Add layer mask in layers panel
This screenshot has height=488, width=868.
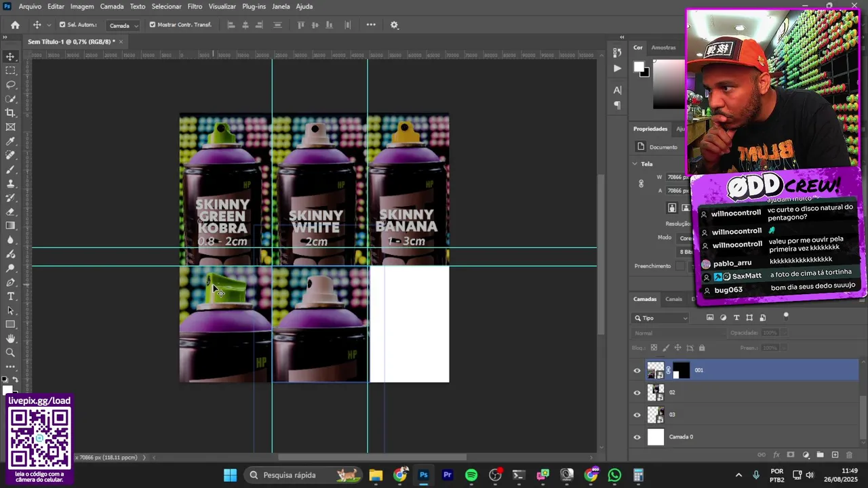[x=791, y=455]
